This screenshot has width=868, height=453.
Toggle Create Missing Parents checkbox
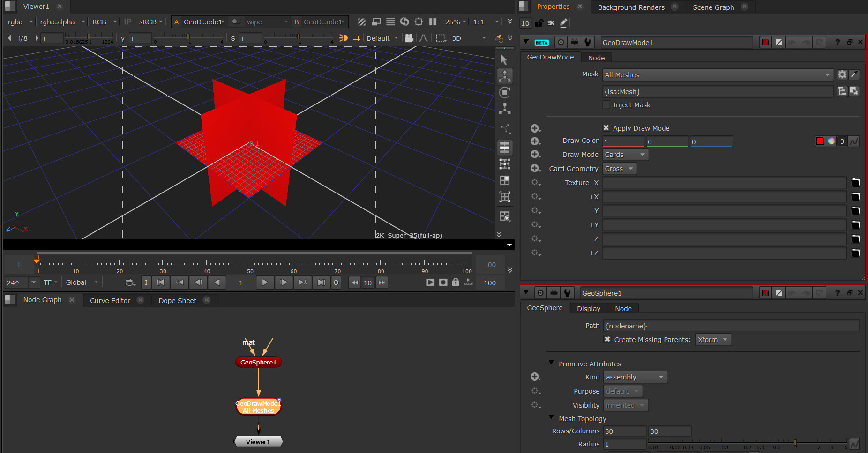[607, 340]
